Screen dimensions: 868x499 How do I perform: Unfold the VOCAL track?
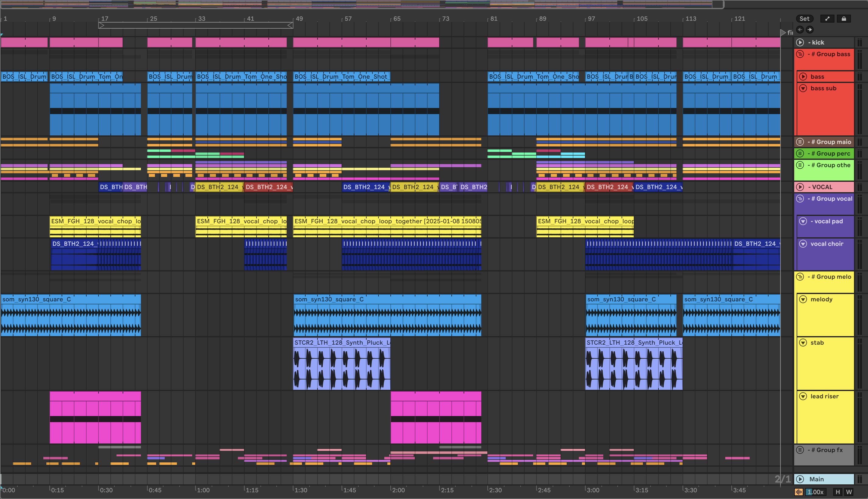click(x=800, y=187)
